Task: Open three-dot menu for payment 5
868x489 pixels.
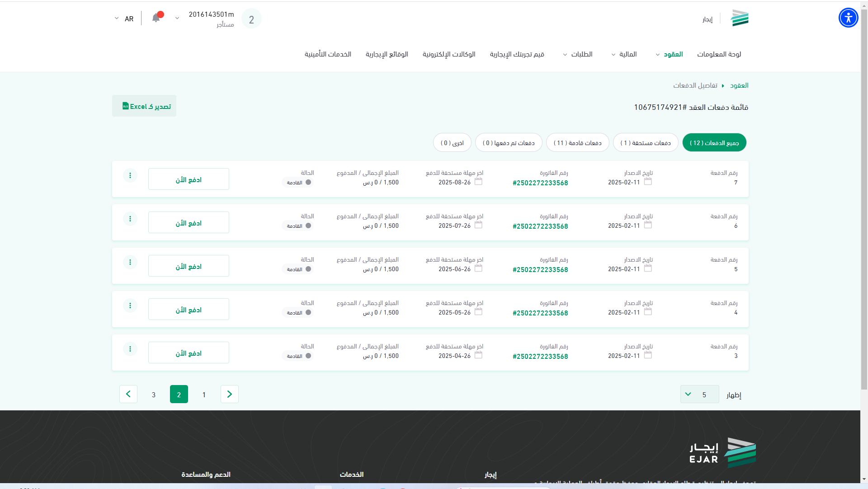Action: click(130, 262)
